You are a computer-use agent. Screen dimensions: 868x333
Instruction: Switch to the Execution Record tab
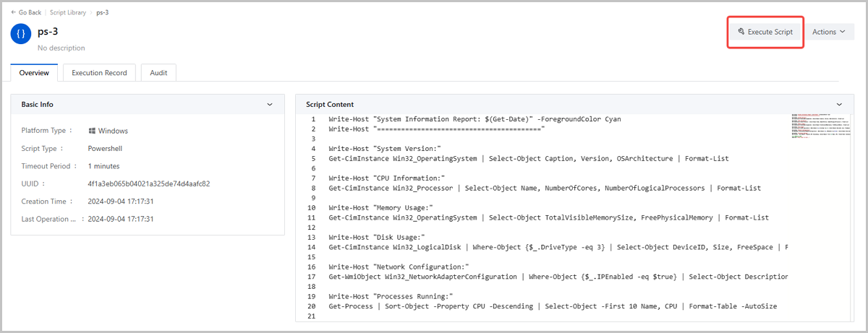99,73
